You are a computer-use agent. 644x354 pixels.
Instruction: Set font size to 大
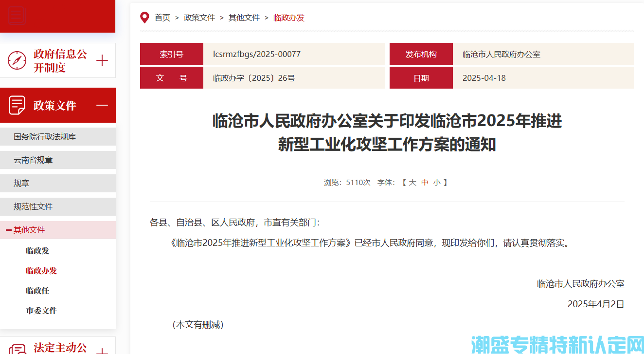click(412, 183)
